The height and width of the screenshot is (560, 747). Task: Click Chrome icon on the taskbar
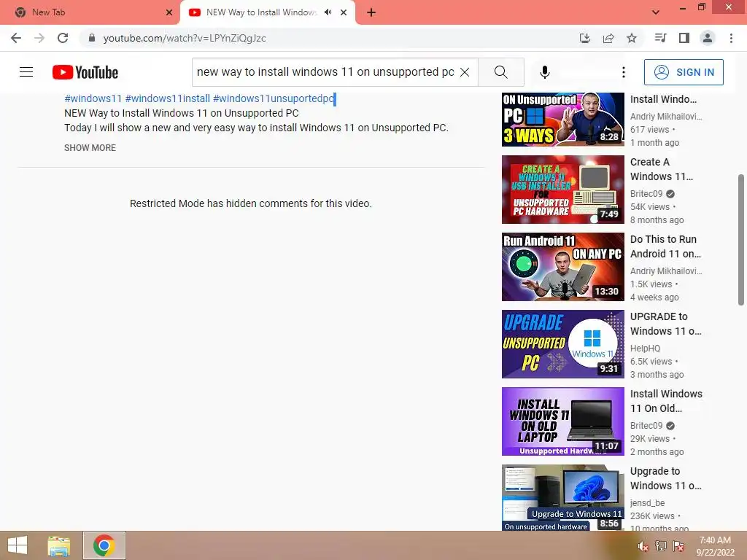pos(104,545)
